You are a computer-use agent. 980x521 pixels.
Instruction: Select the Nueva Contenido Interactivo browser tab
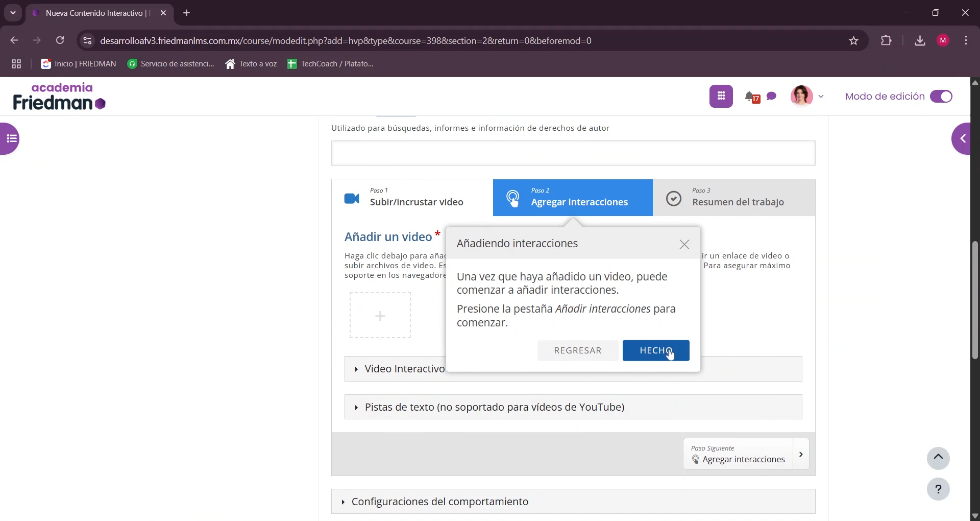coord(100,13)
